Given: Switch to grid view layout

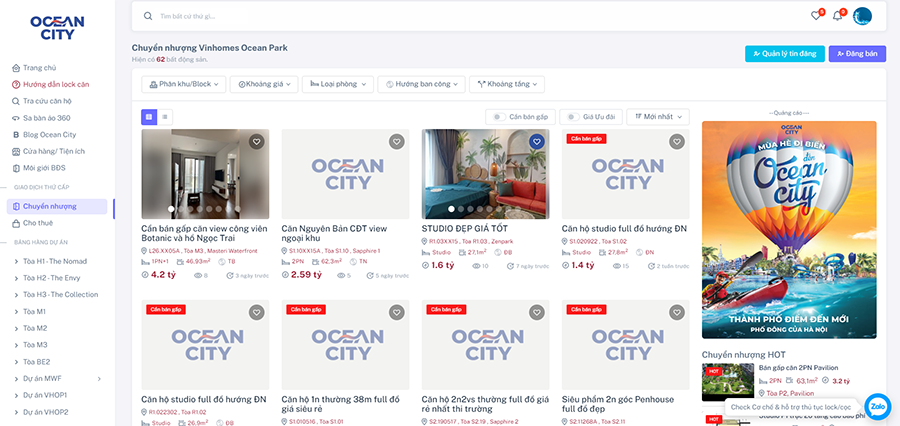Looking at the screenshot, I should (149, 117).
